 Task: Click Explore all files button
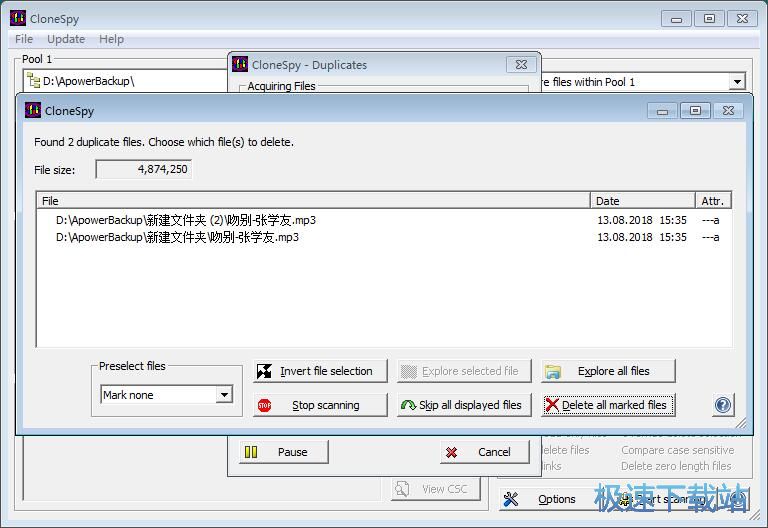click(x=608, y=371)
